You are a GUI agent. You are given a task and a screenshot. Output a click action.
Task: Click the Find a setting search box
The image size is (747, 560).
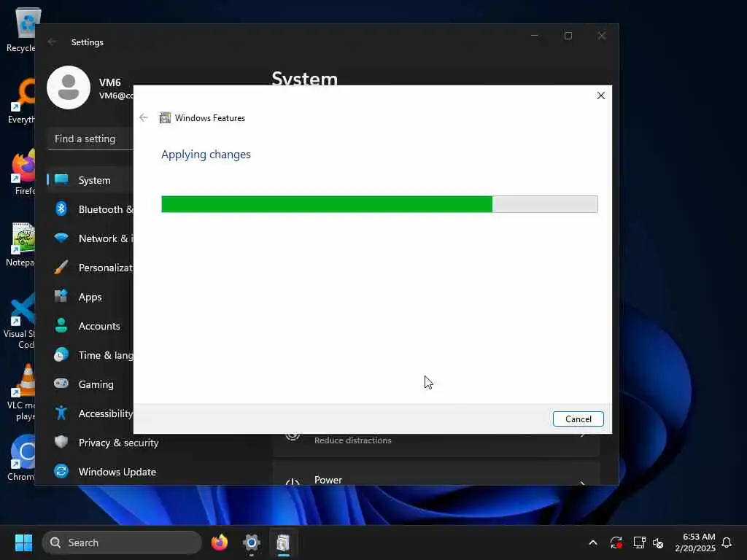(90, 139)
